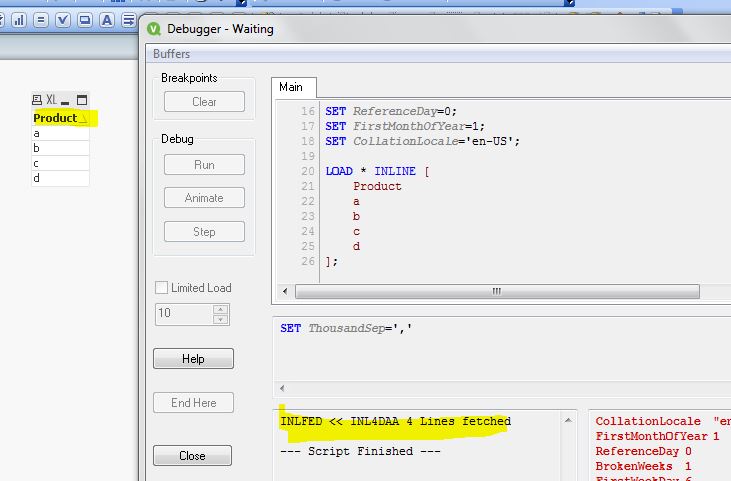Click the print icon on the Product list box

[37, 100]
